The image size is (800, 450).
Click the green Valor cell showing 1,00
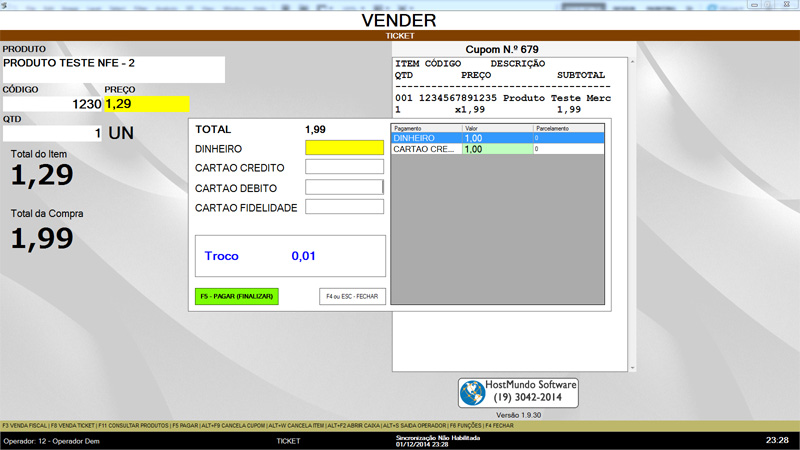[496, 149]
